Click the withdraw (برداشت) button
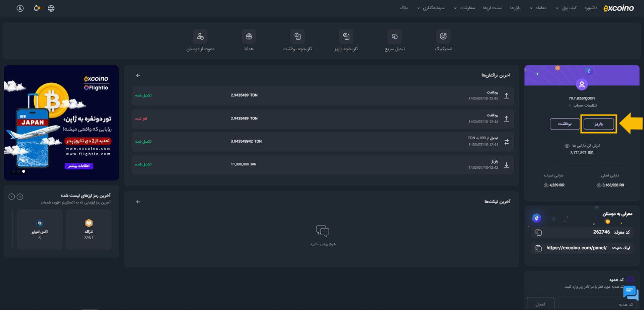 click(565, 124)
